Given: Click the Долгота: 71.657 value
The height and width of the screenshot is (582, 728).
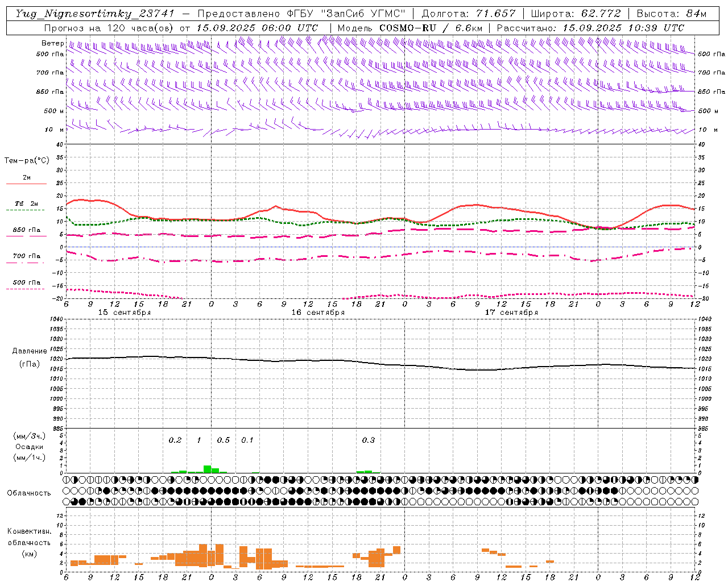Looking at the screenshot, I should tap(469, 14).
